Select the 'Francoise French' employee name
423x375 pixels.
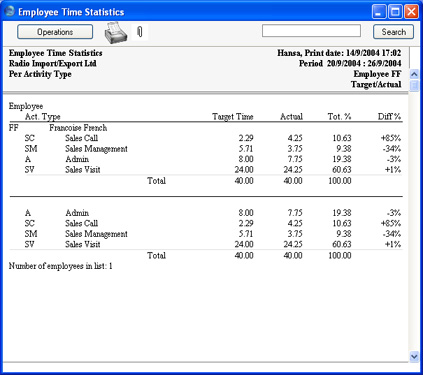point(78,128)
